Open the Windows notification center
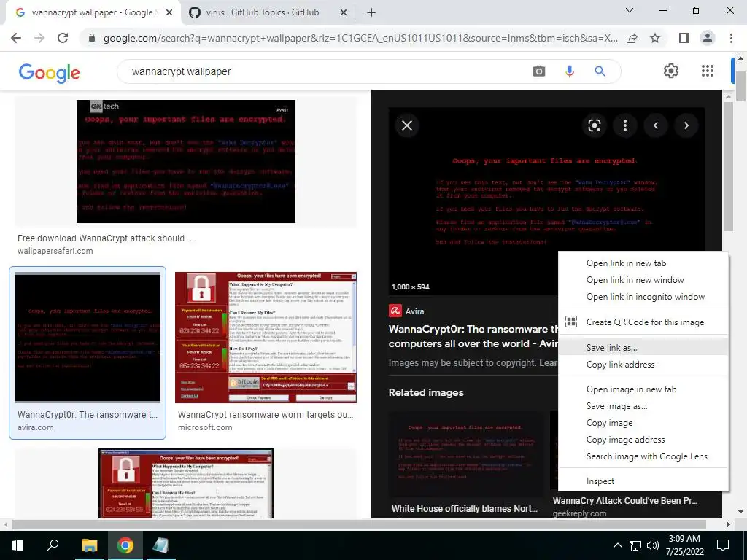This screenshot has height=560, width=747. tap(723, 545)
